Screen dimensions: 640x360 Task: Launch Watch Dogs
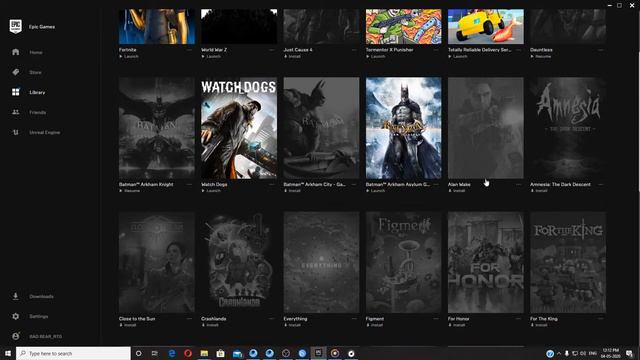(x=211, y=191)
